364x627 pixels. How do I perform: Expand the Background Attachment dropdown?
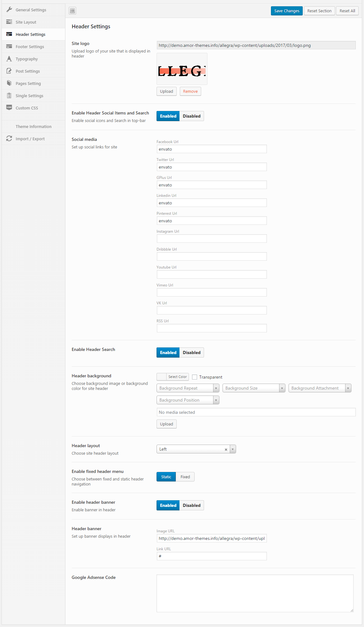[320, 388]
